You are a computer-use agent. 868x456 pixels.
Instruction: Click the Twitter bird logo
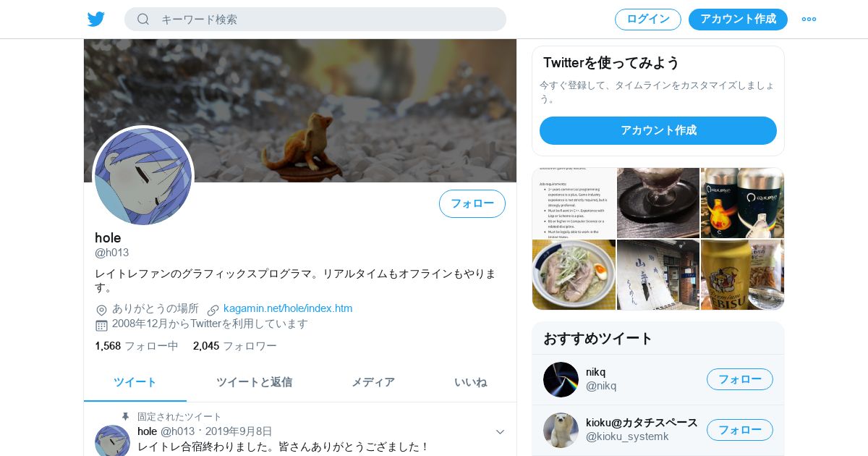(x=96, y=19)
